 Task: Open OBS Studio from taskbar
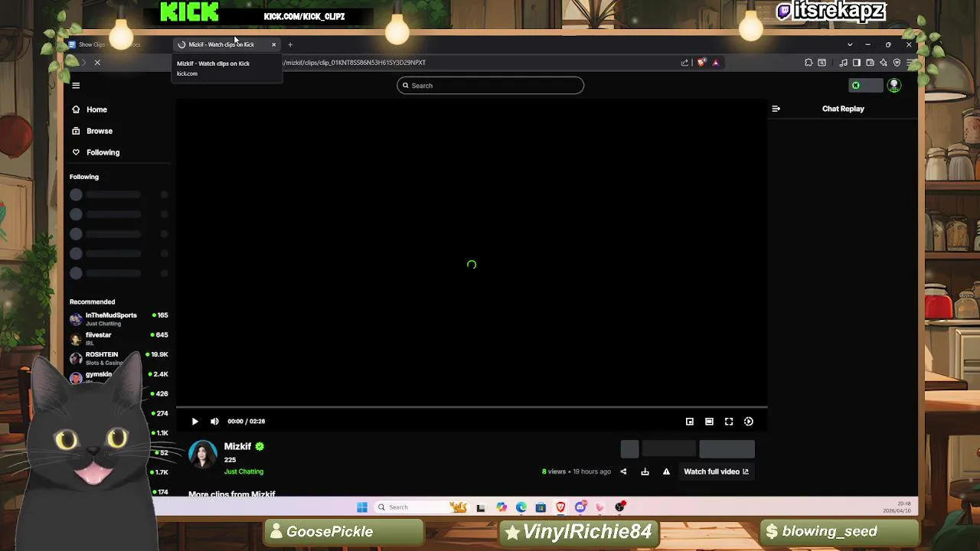[x=620, y=507]
